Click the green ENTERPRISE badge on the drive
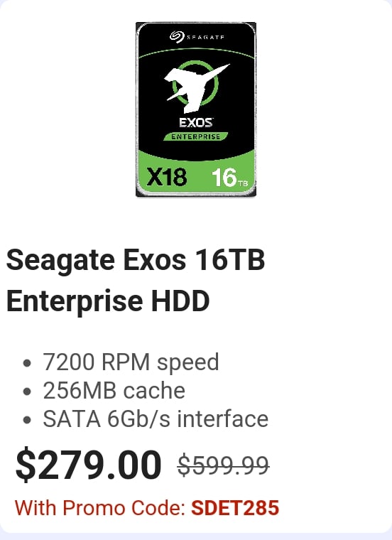Image resolution: width=392 pixels, height=540 pixels. pyautogui.click(x=196, y=136)
